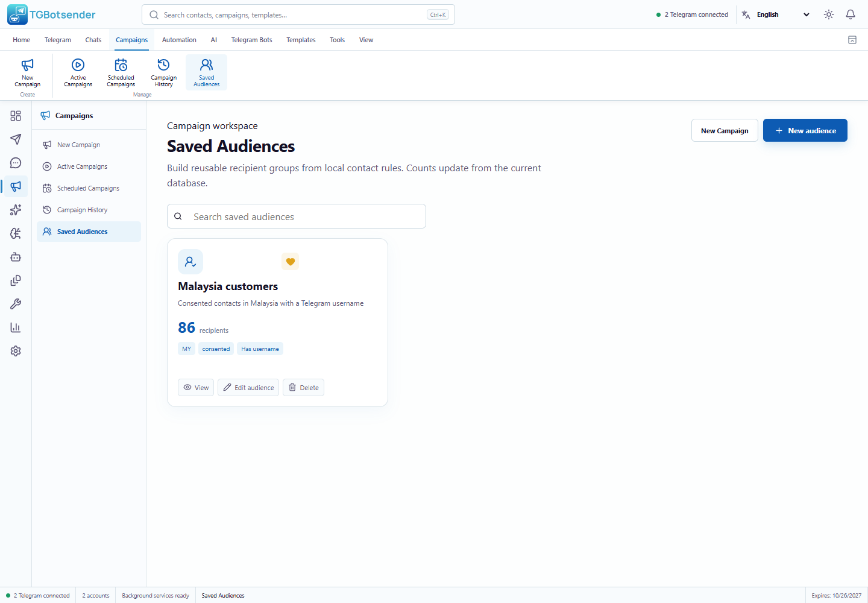Click Edit audience on Malaysia customers
868x603 pixels.
[x=248, y=388]
